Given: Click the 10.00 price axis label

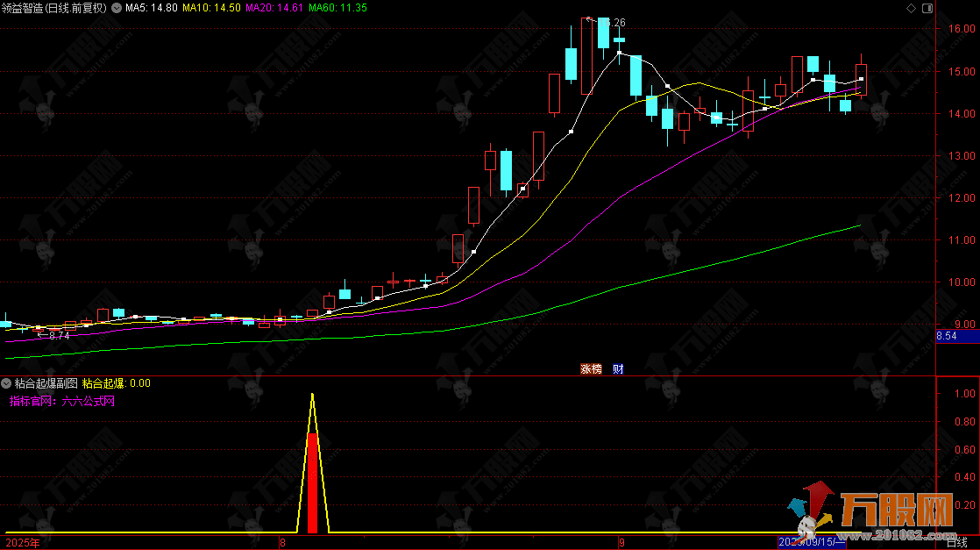Looking at the screenshot, I should (x=962, y=282).
